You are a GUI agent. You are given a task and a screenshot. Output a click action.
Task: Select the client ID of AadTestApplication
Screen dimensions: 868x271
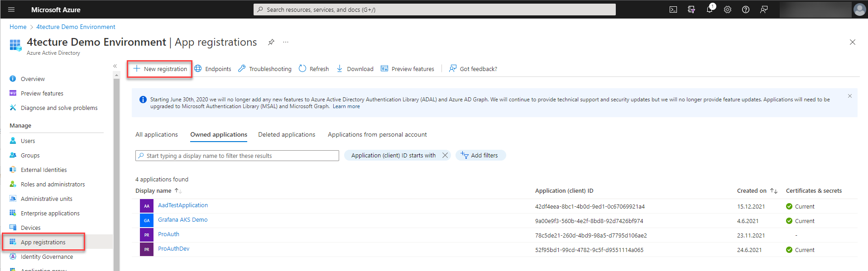(590, 207)
